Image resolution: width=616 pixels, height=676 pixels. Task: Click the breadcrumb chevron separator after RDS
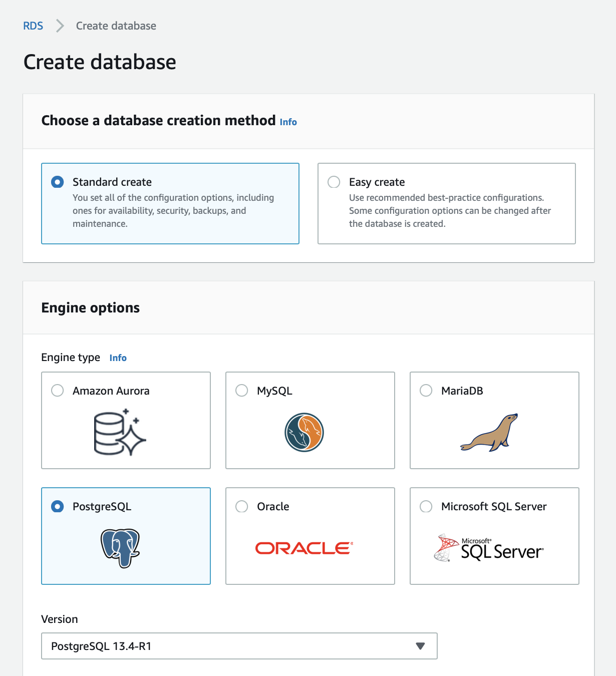(60, 26)
